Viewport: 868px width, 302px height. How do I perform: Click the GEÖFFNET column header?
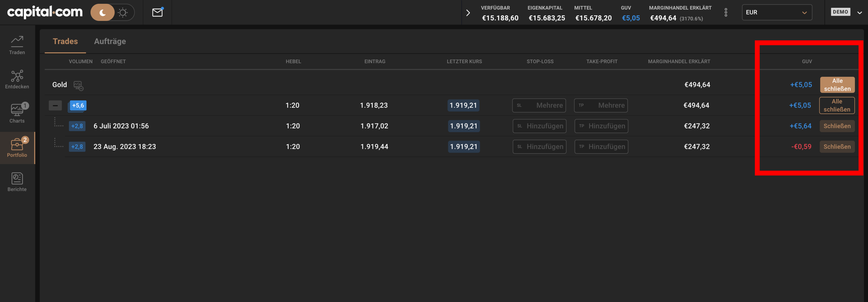[113, 61]
